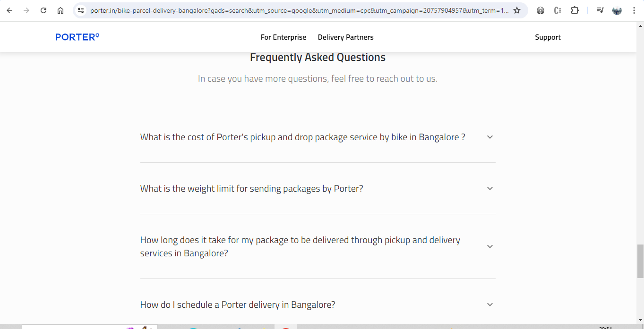
Task: Click the weight limit question text
Action: (x=251, y=189)
